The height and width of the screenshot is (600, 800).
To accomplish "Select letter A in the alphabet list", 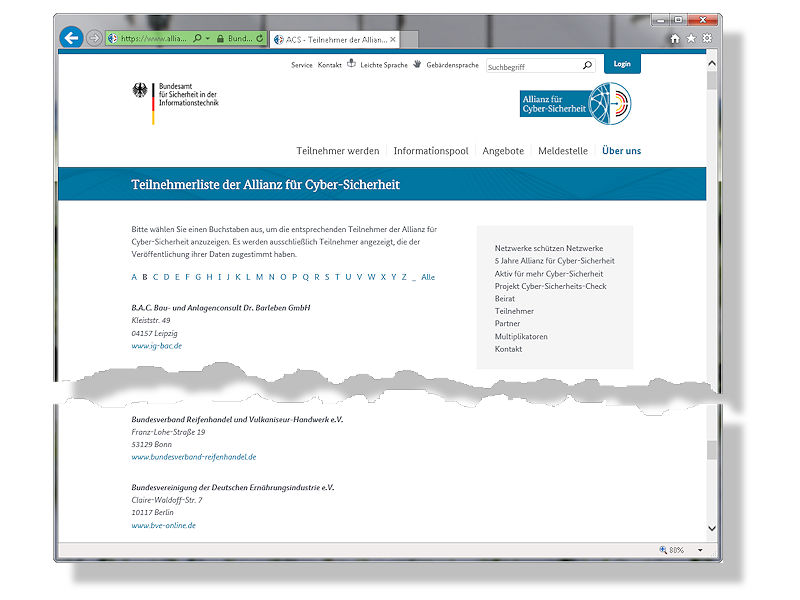I will (134, 277).
